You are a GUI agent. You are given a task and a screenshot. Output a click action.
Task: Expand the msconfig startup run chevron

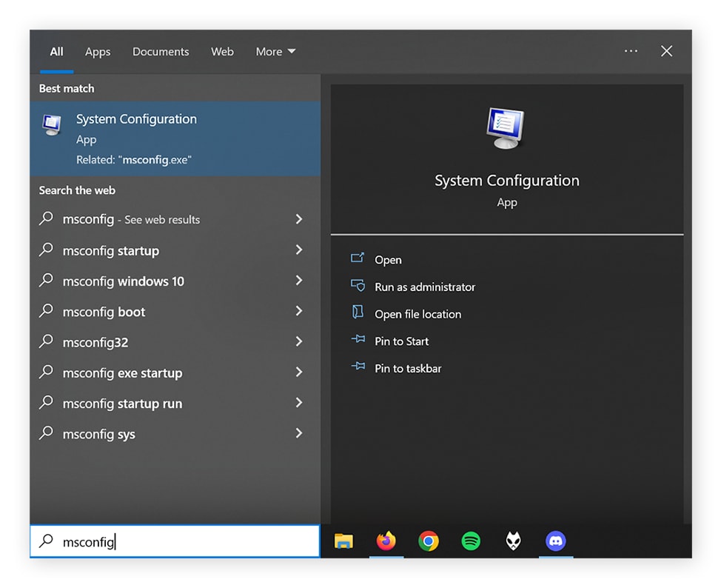coord(299,403)
